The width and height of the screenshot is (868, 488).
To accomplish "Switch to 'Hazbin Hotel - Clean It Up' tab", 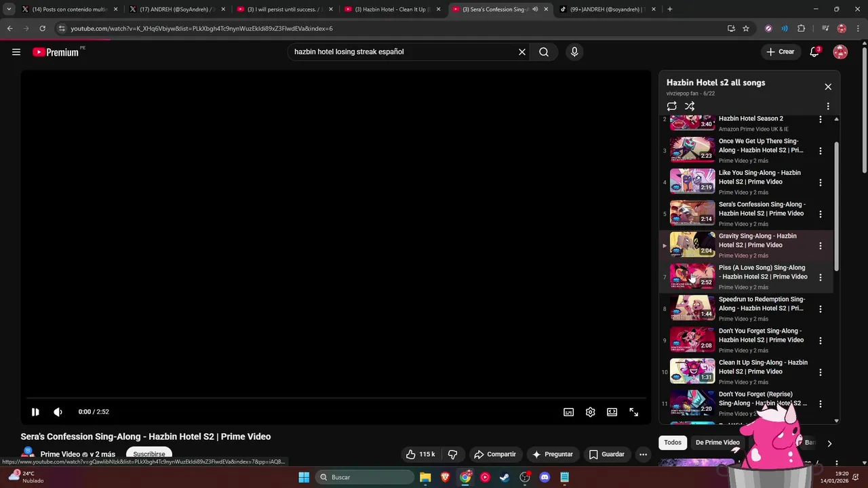I will tap(392, 9).
